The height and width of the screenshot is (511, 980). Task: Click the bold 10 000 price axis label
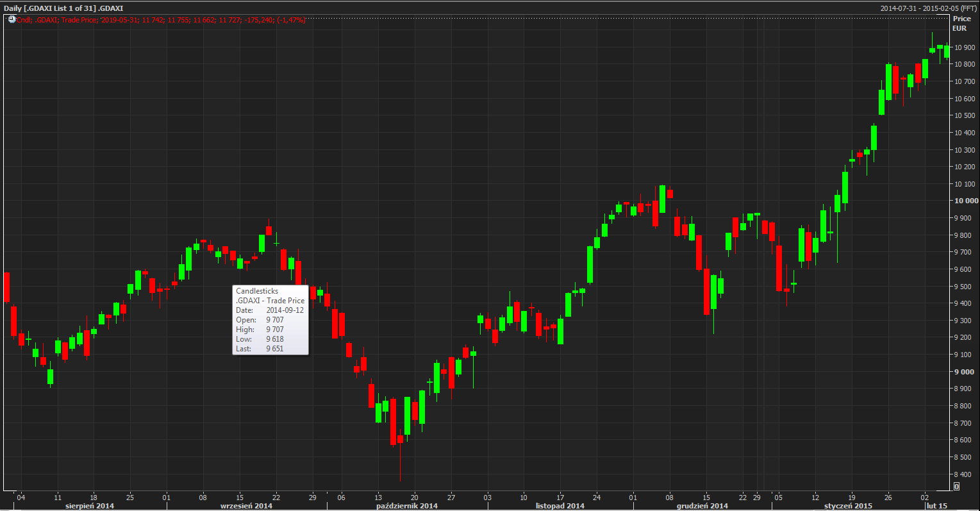tap(967, 201)
